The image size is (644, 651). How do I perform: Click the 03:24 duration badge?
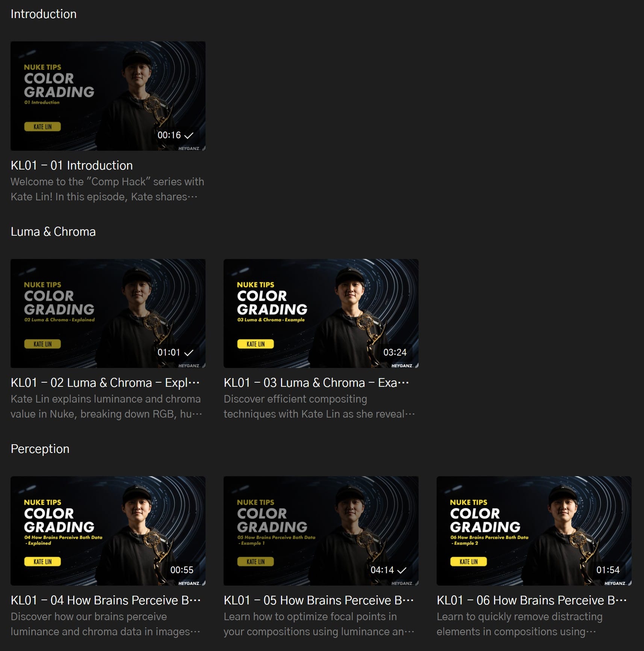pos(395,353)
